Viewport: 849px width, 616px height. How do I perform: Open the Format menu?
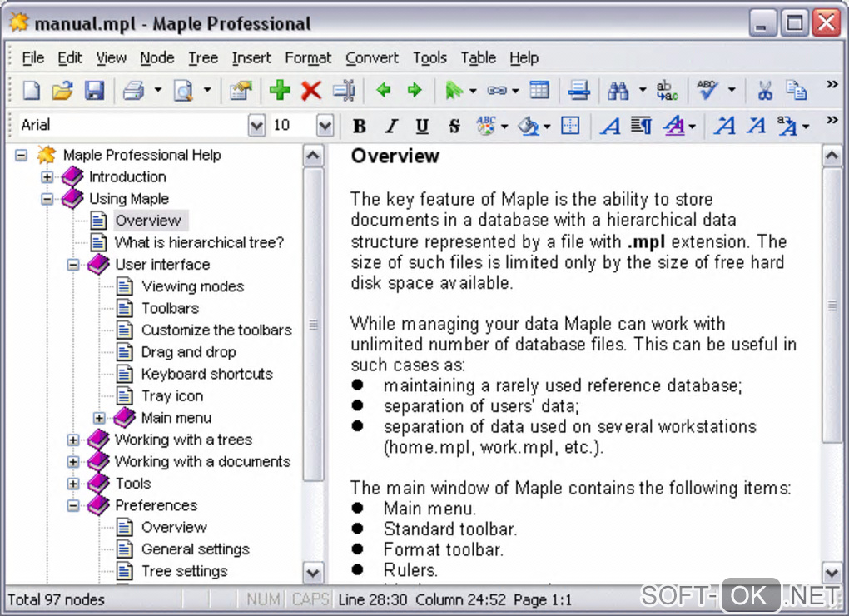(308, 57)
